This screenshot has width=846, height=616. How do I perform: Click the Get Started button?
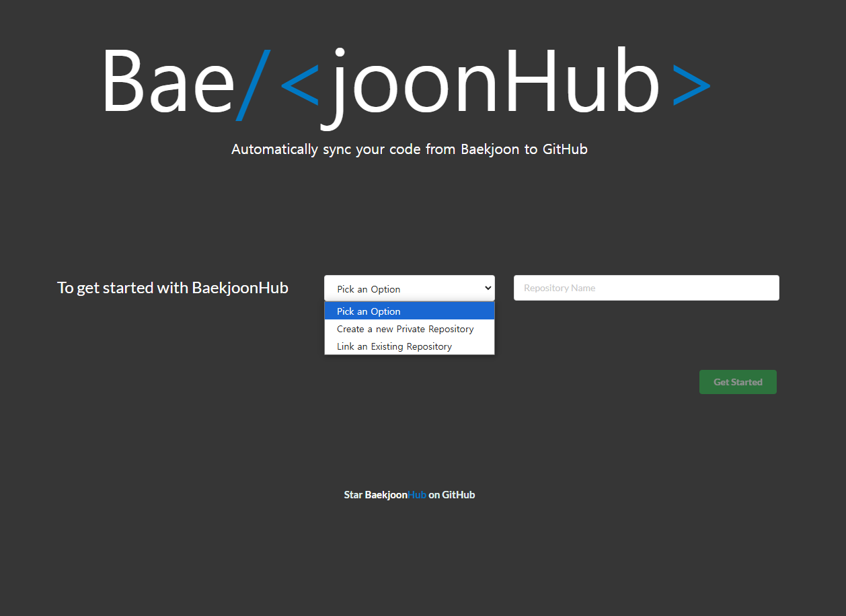738,382
